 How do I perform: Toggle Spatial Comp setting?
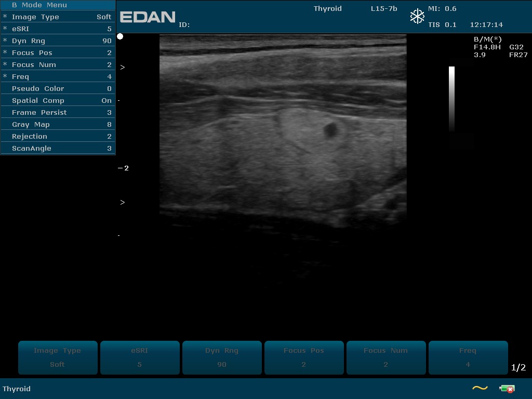pos(58,101)
